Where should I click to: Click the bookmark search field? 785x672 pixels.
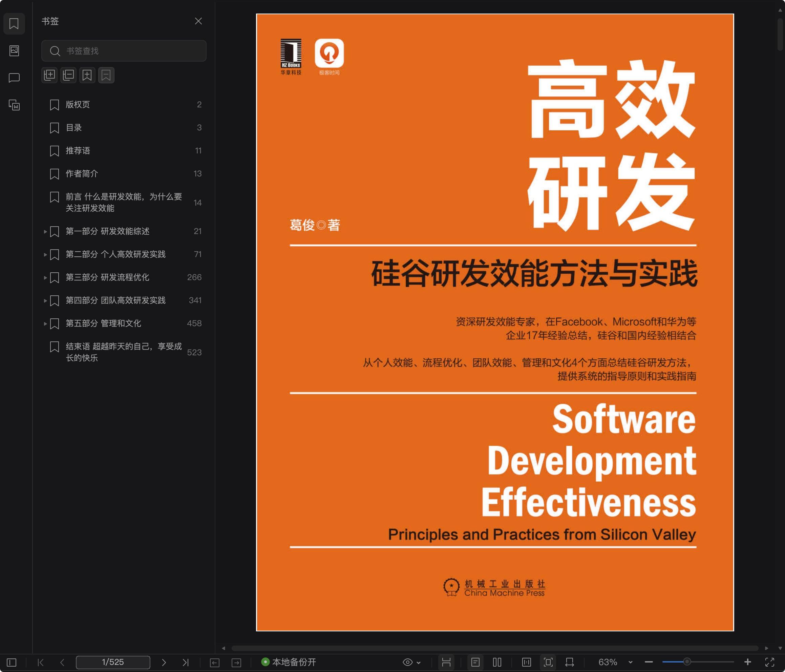click(x=124, y=51)
